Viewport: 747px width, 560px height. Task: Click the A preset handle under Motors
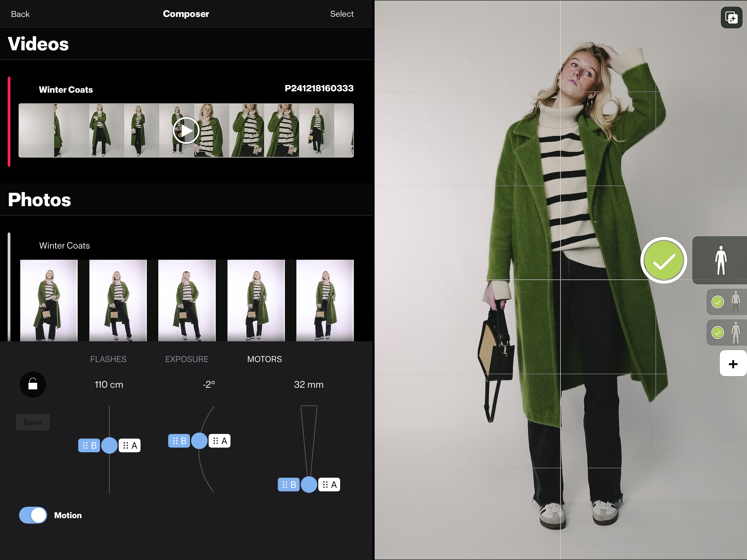click(329, 484)
